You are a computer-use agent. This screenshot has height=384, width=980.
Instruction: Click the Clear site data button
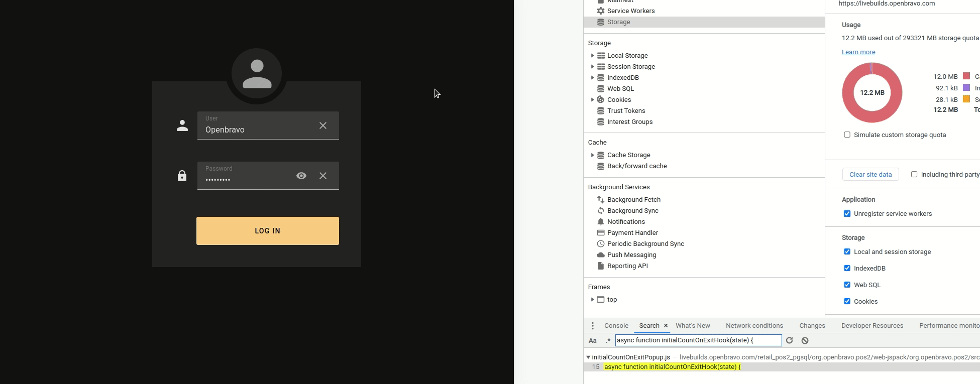click(870, 175)
